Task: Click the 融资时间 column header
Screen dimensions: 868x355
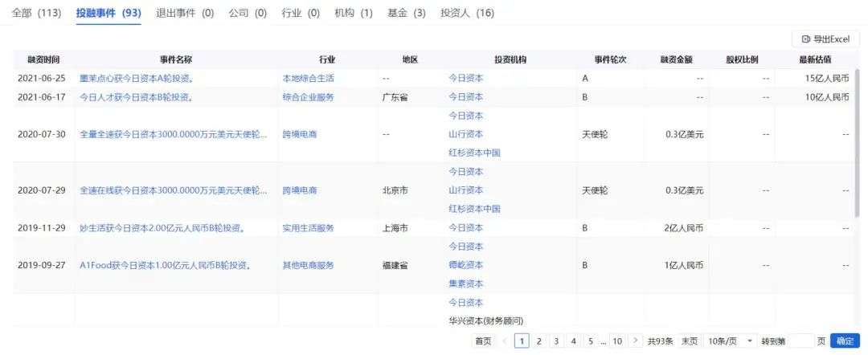Action: pyautogui.click(x=43, y=59)
